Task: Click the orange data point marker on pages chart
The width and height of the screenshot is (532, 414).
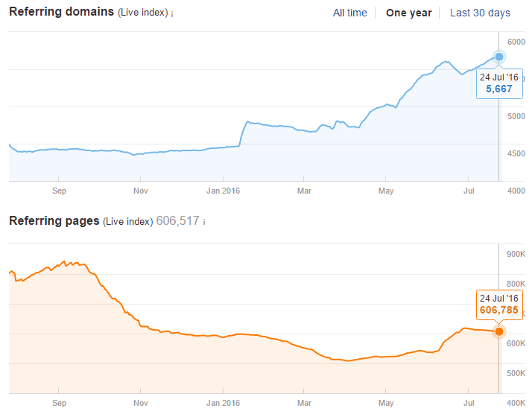Action: click(498, 331)
